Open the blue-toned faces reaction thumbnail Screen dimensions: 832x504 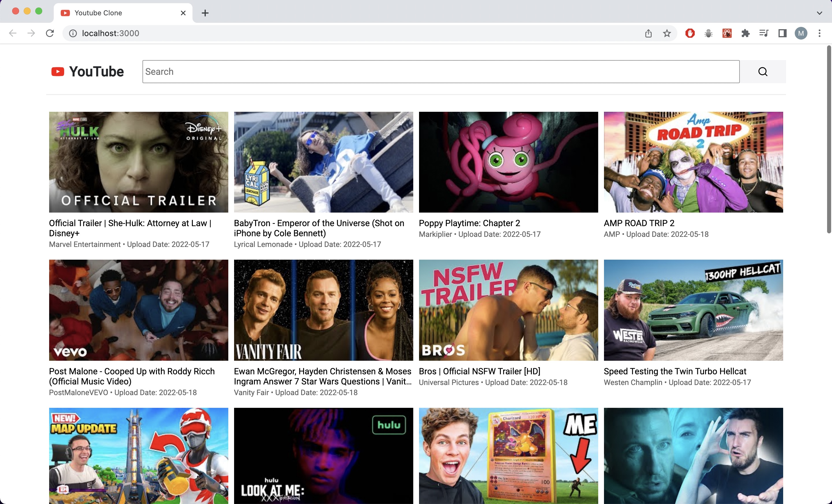point(693,456)
